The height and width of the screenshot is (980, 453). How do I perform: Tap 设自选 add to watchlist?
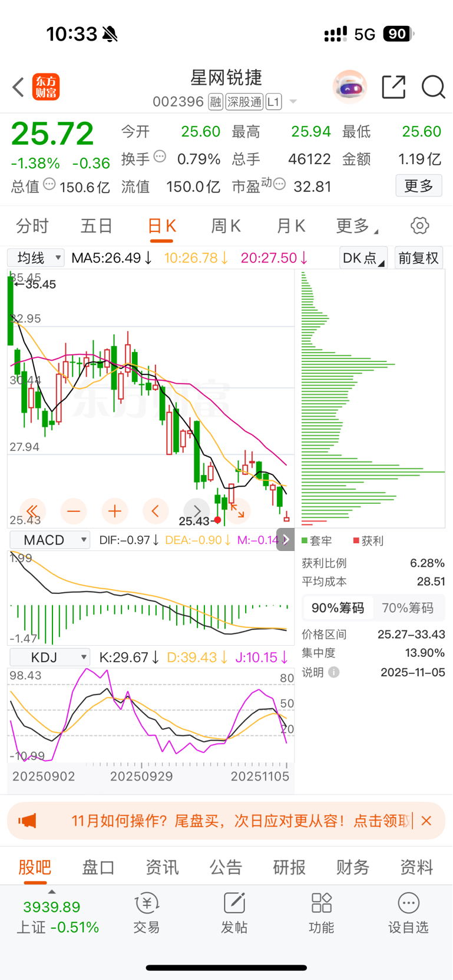click(x=408, y=913)
